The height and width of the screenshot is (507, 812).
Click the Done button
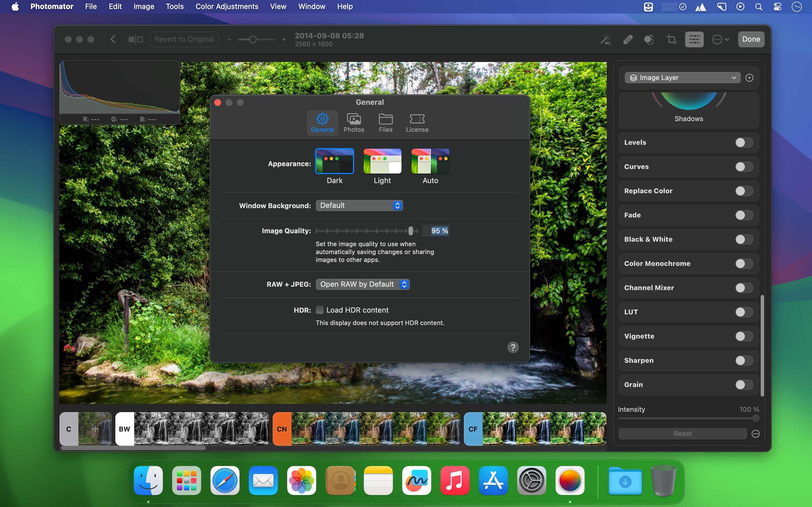pos(751,39)
